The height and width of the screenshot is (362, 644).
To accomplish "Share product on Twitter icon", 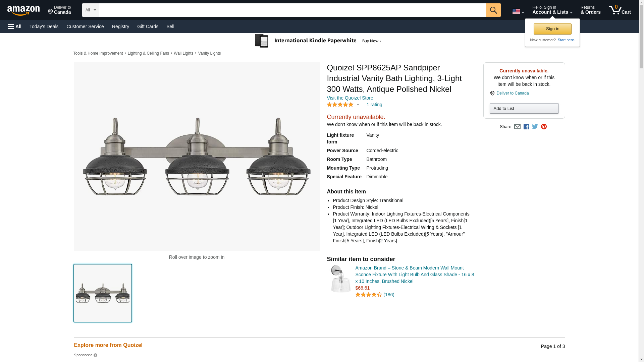I will click(535, 127).
